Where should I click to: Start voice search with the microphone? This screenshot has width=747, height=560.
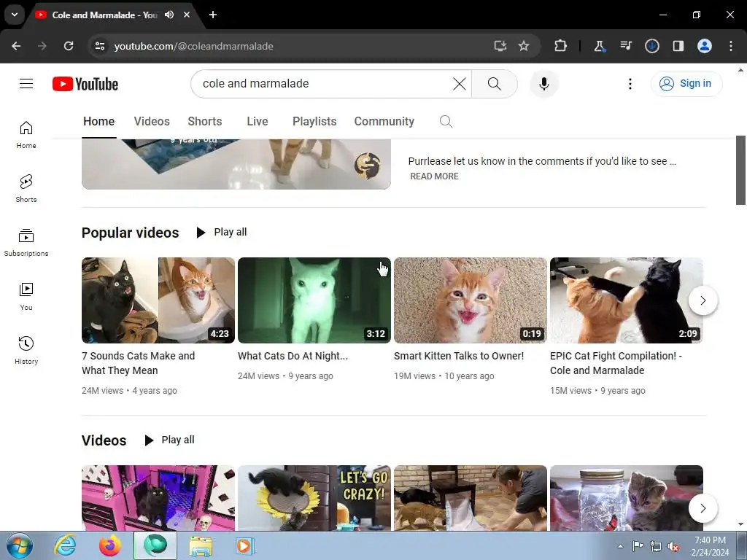(x=544, y=84)
